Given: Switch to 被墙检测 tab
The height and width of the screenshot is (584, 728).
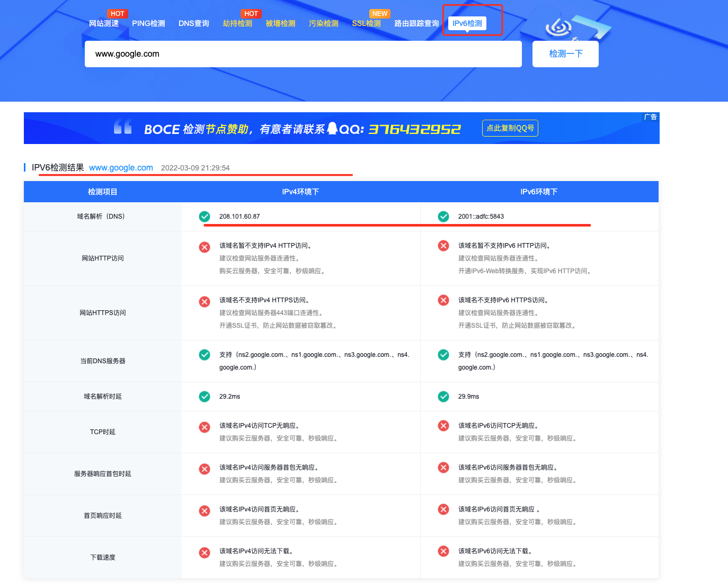Looking at the screenshot, I should click(x=280, y=23).
